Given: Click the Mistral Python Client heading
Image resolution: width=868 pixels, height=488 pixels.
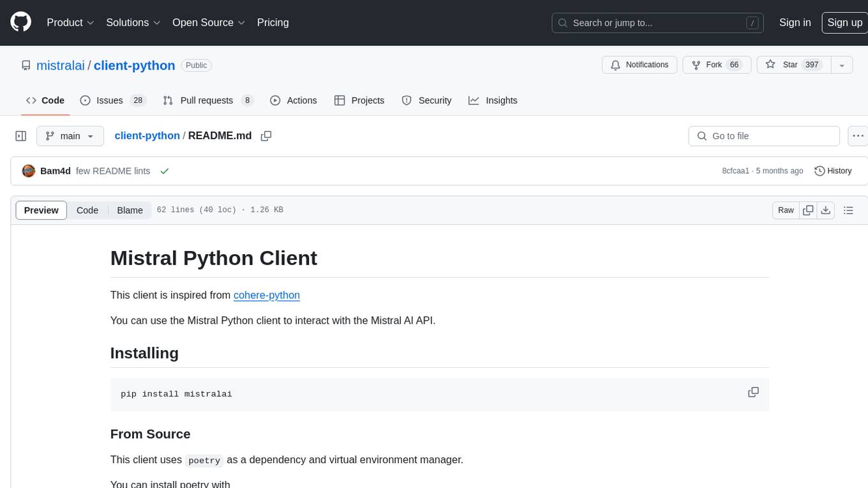Looking at the screenshot, I should (x=214, y=258).
